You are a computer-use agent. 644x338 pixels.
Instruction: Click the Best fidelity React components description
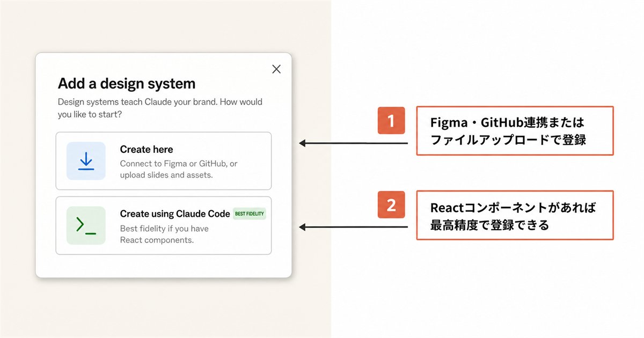(x=164, y=234)
